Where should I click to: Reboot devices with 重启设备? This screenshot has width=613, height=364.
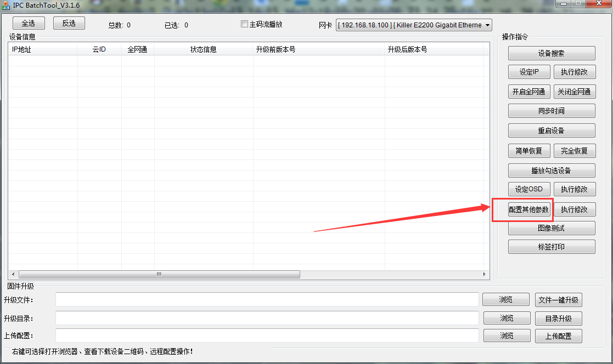tap(551, 131)
